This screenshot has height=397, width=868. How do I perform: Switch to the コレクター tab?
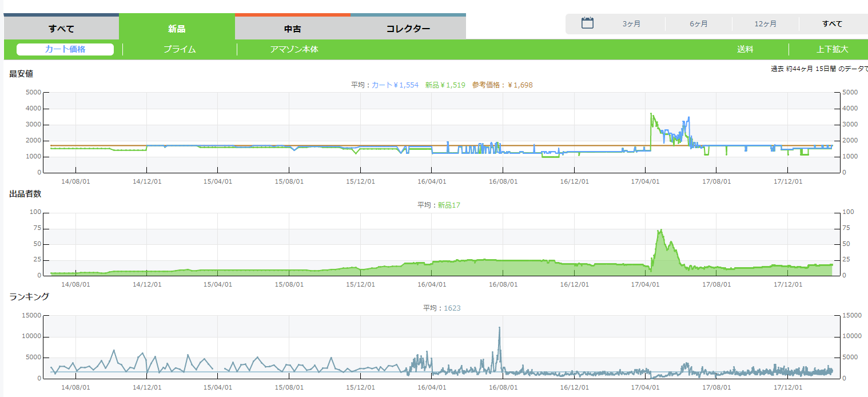[x=408, y=29]
